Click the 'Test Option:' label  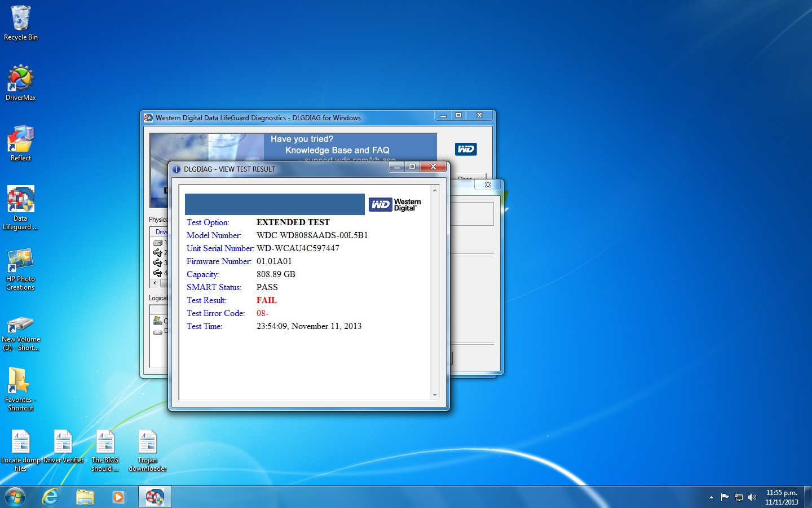point(208,222)
